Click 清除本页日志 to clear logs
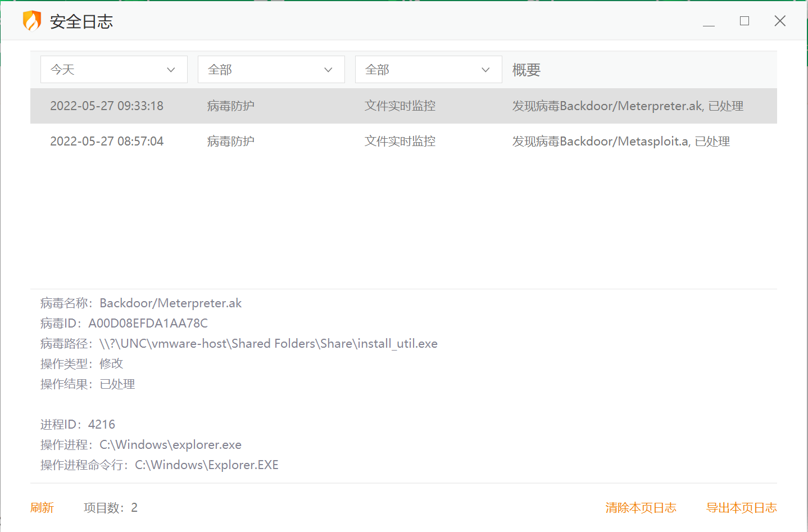 pyautogui.click(x=641, y=508)
